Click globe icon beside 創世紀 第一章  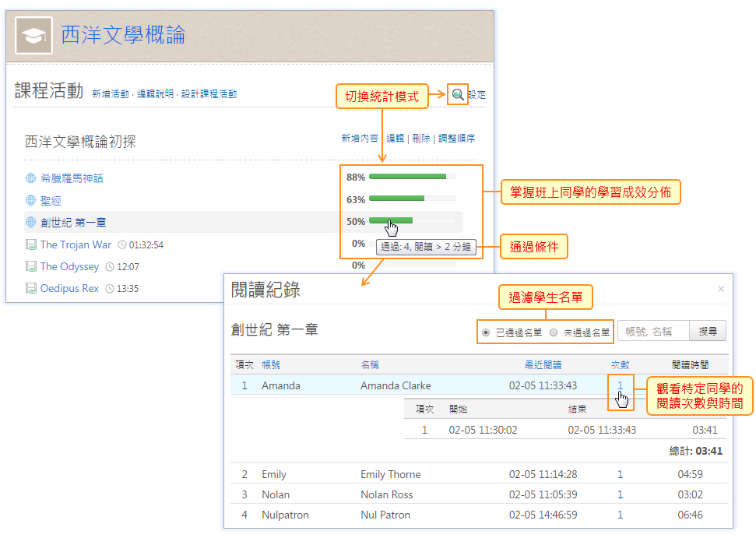tap(30, 223)
